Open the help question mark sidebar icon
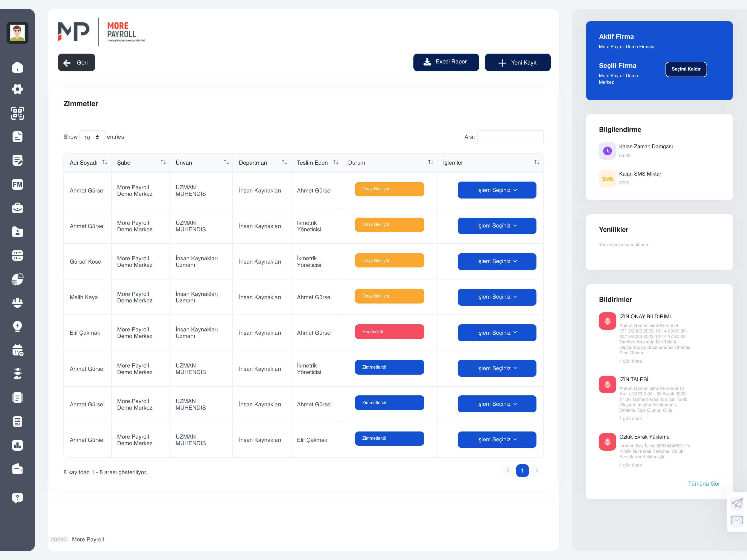This screenshot has height=560, width=747. pyautogui.click(x=17, y=498)
